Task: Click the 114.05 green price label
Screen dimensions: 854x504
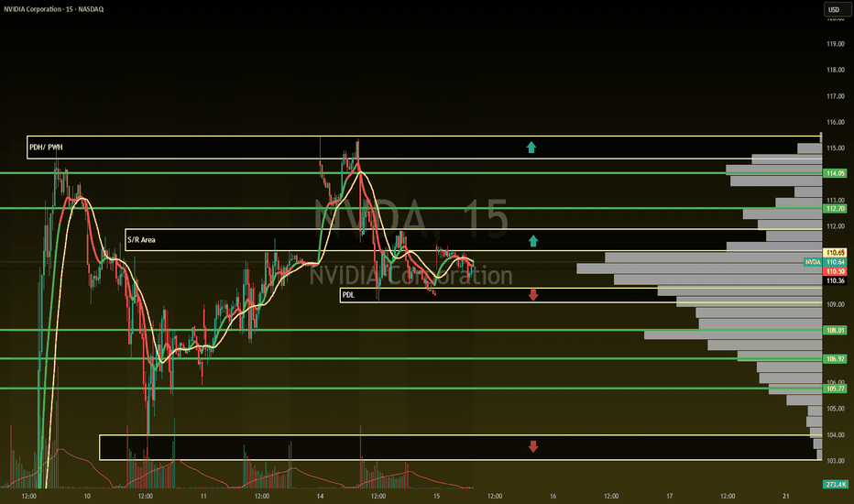Action: [836, 173]
